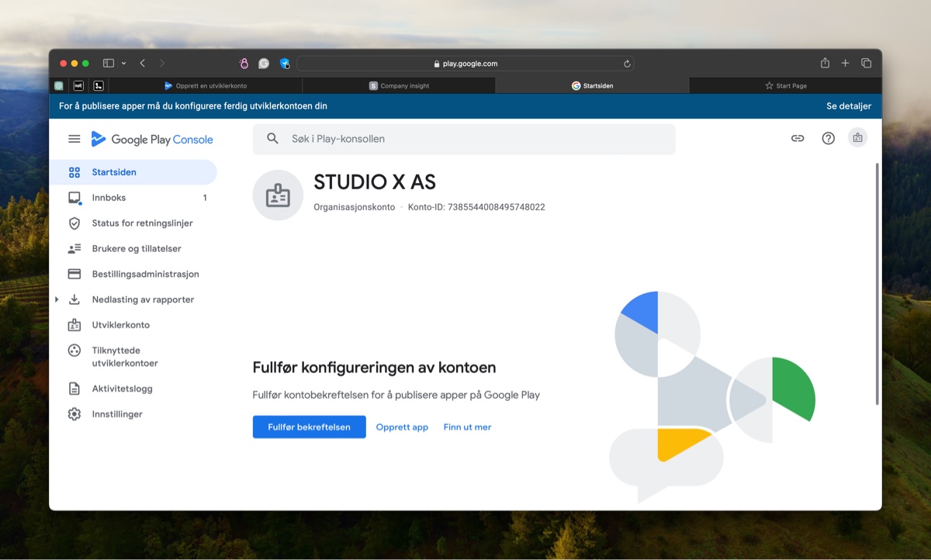Open Safari share icon
931x560 pixels.
(x=825, y=63)
